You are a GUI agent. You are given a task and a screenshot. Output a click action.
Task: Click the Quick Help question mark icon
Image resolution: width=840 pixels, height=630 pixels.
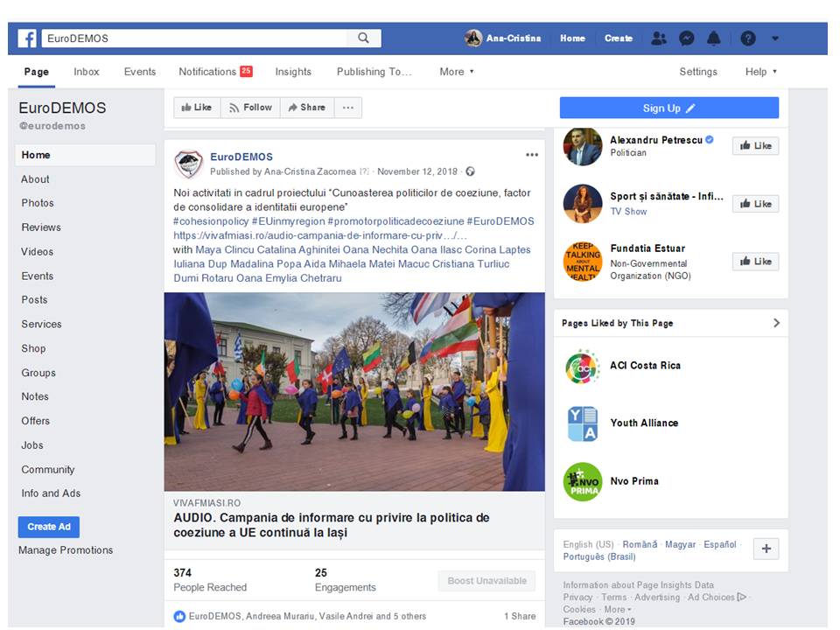748,38
